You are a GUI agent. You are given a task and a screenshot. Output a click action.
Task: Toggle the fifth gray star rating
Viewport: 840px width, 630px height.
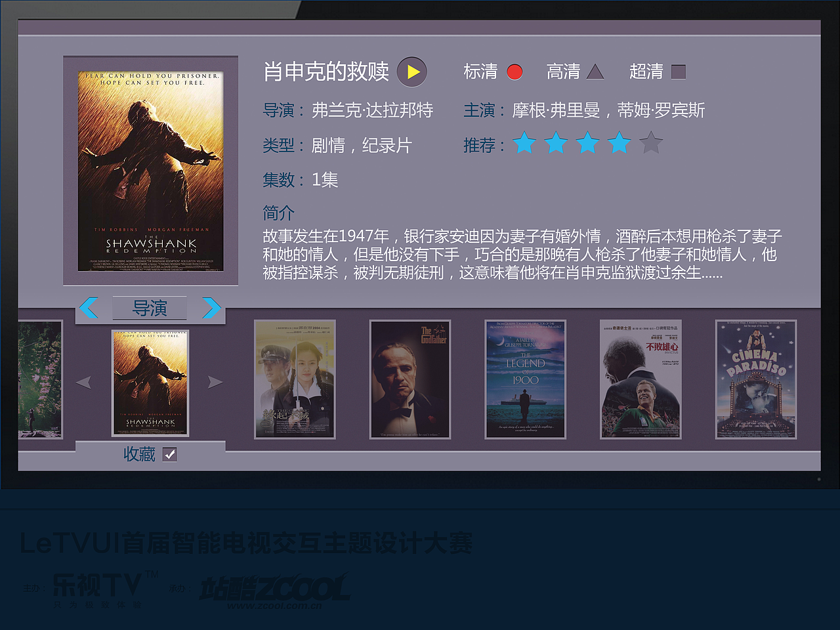tap(651, 143)
